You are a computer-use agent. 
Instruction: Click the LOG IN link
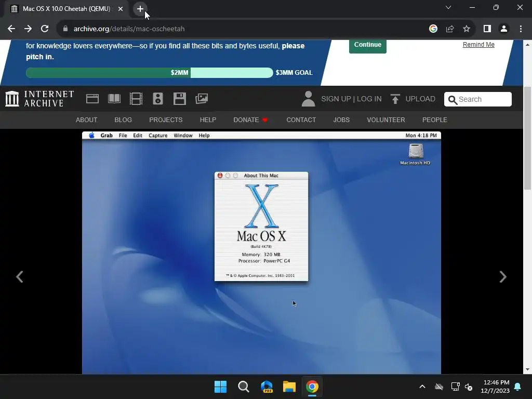tap(369, 99)
